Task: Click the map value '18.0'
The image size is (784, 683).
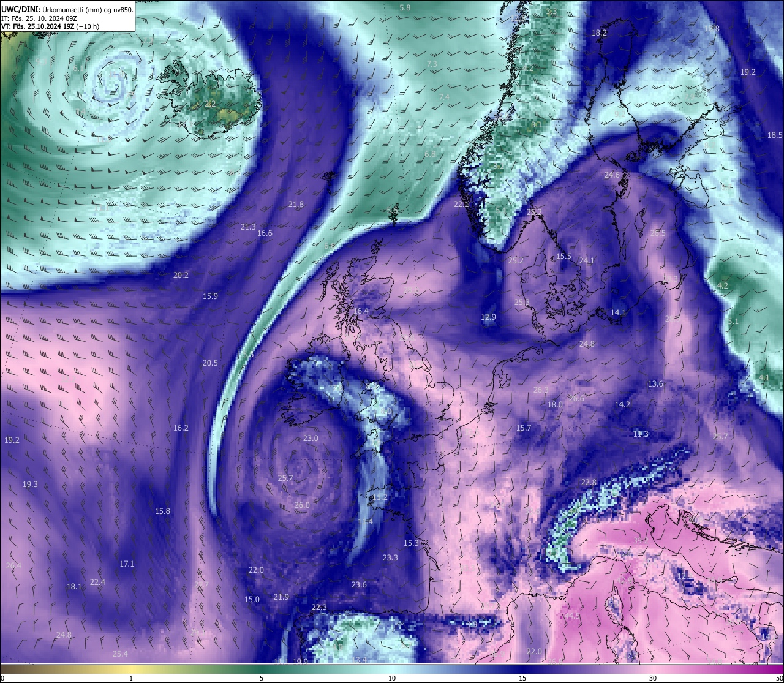Action: tap(555, 404)
